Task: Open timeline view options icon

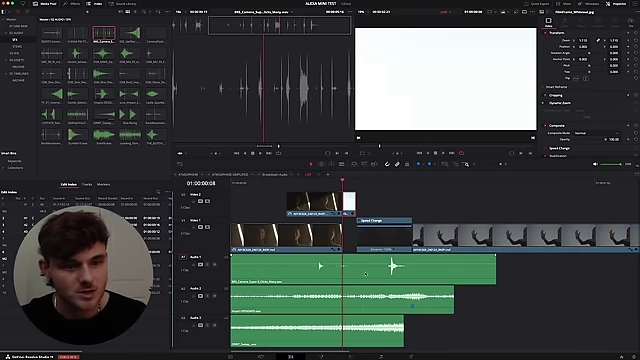Action: pos(180,164)
